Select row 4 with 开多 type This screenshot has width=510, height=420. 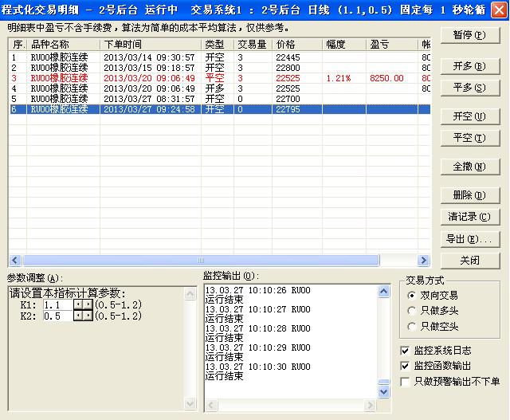click(220, 88)
